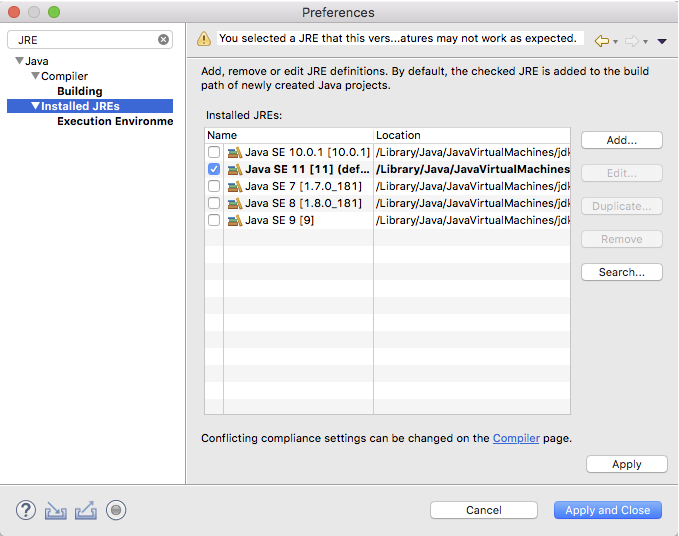Screen dimensions: 679x536
Task: Click the Add... button
Action: point(621,140)
